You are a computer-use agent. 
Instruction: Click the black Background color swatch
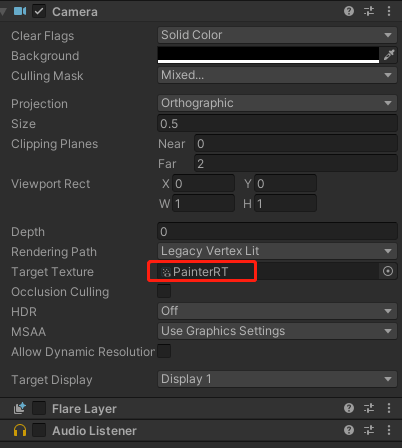268,55
